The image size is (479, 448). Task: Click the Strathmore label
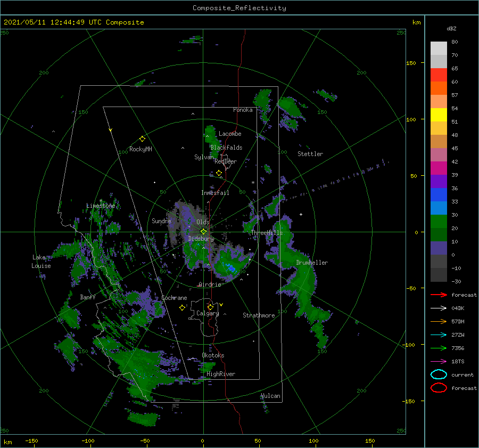pos(259,315)
